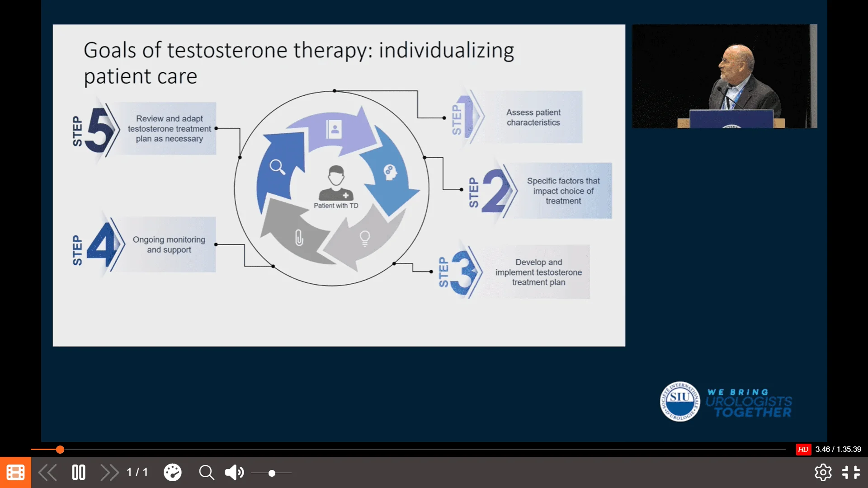Click the SIU logo

point(680,401)
